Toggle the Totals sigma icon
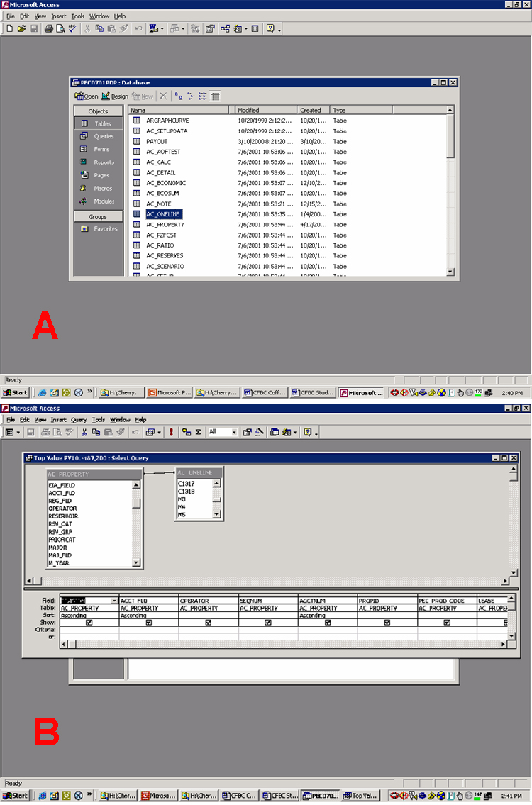This screenshot has width=532, height=805. click(198, 432)
